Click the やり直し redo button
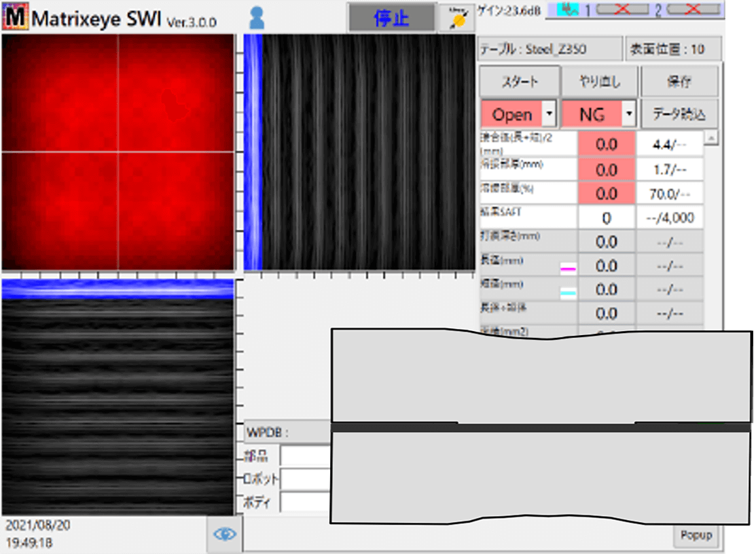756x554 pixels. (599, 82)
